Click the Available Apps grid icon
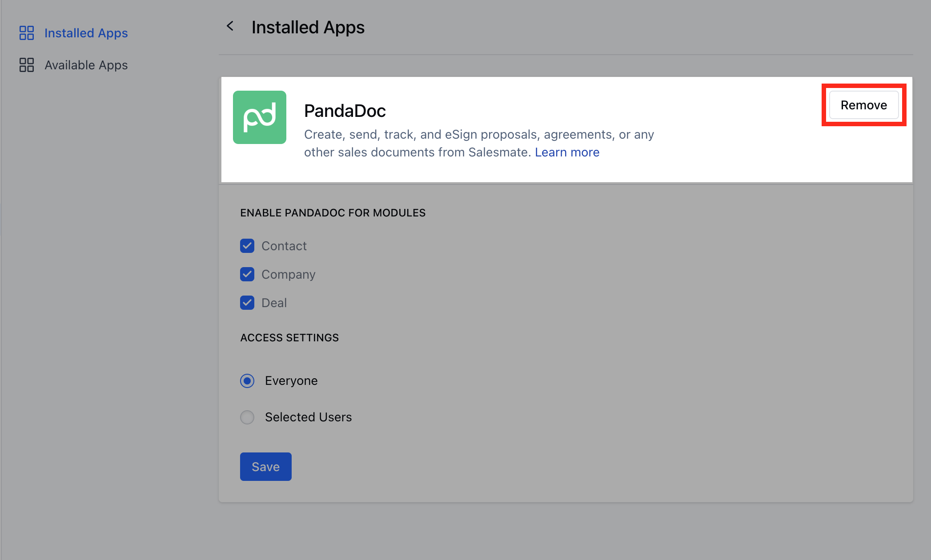This screenshot has width=931, height=560. (x=27, y=65)
